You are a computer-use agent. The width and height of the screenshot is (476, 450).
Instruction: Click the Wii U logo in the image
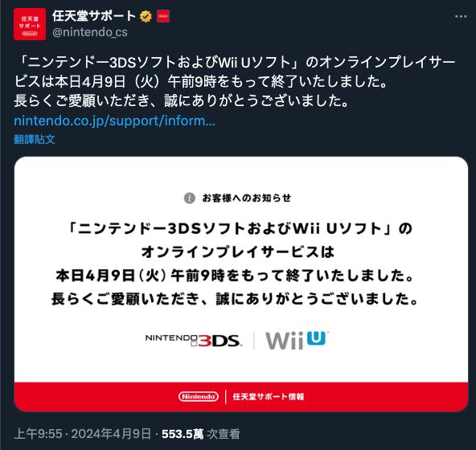click(297, 341)
